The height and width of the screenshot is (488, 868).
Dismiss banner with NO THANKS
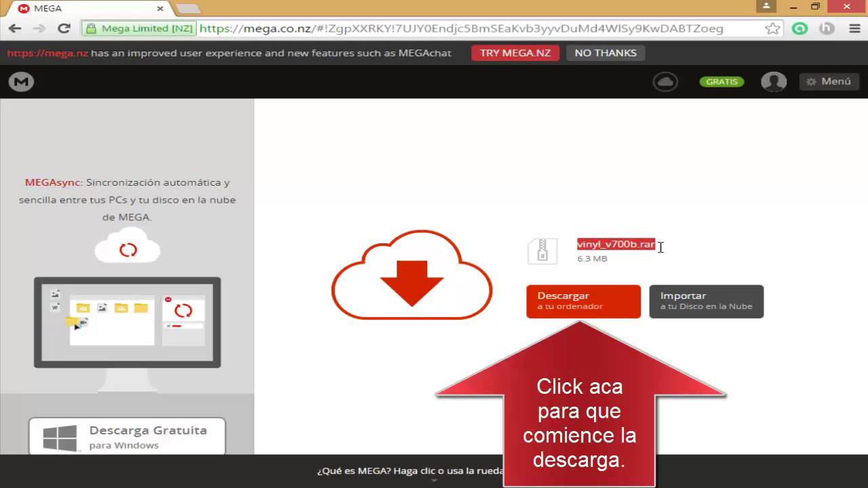(x=606, y=53)
